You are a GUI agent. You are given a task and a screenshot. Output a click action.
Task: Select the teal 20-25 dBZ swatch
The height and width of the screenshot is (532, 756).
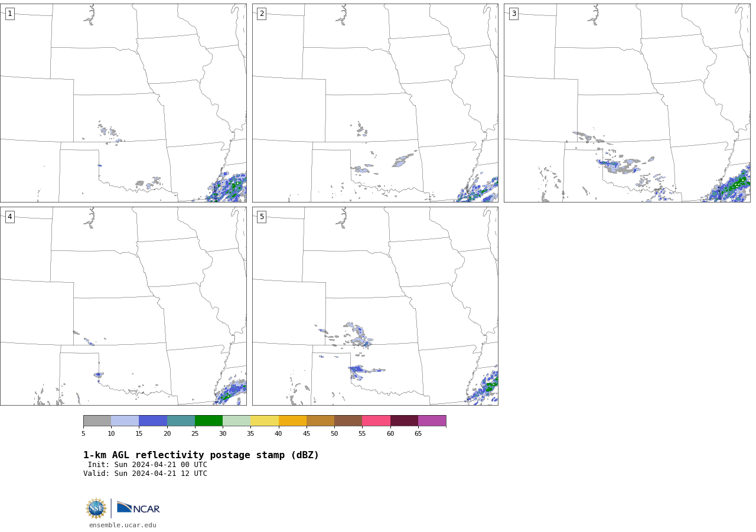pos(181,420)
